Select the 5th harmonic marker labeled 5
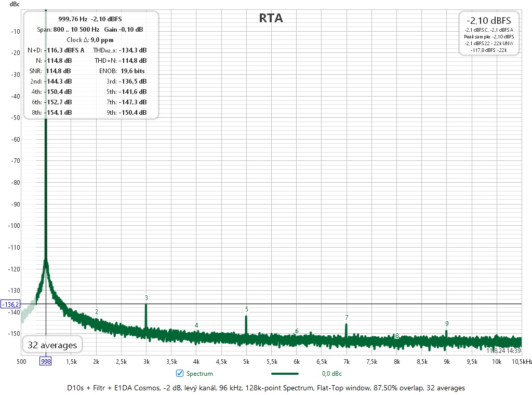The height and width of the screenshot is (395, 532). 247,309
